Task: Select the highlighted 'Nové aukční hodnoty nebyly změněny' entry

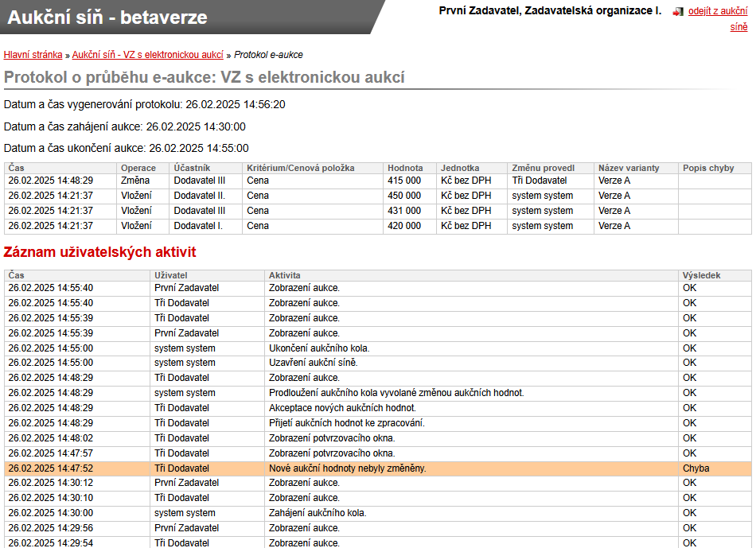Action: click(x=347, y=468)
